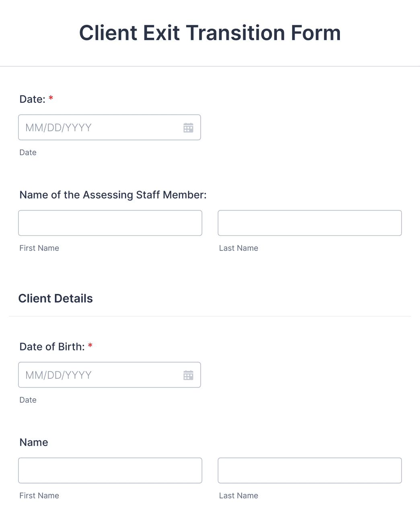Click the calendar icon beside MM/DD/YYYY at top
The height and width of the screenshot is (517, 420).
(x=188, y=128)
